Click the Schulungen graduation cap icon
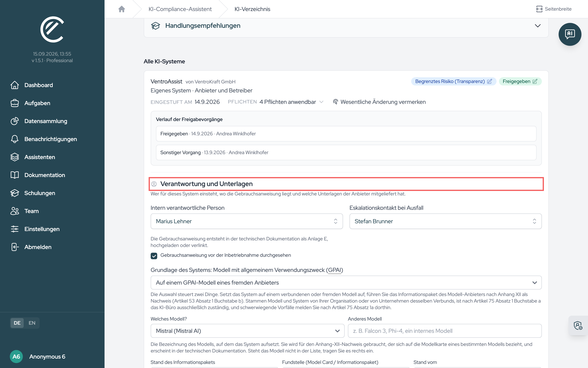Image resolution: width=588 pixels, height=368 pixels. (14, 193)
